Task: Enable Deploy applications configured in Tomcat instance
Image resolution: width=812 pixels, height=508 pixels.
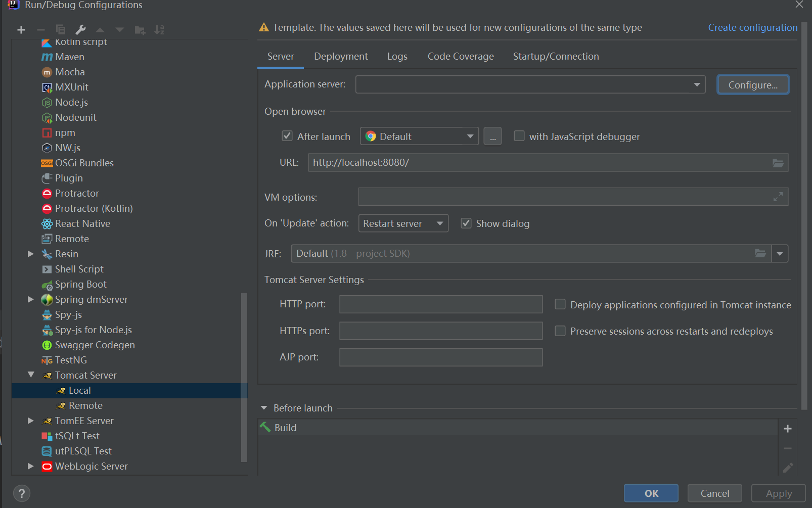Action: point(560,304)
